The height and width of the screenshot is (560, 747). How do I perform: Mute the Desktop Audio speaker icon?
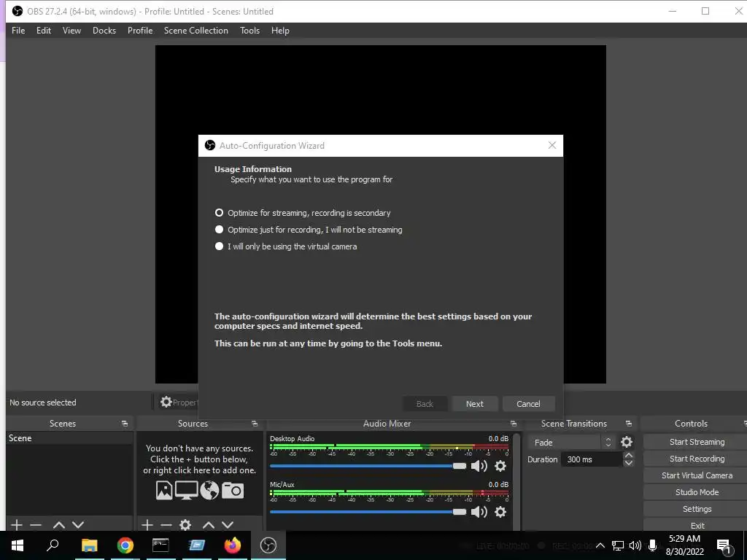pos(479,466)
